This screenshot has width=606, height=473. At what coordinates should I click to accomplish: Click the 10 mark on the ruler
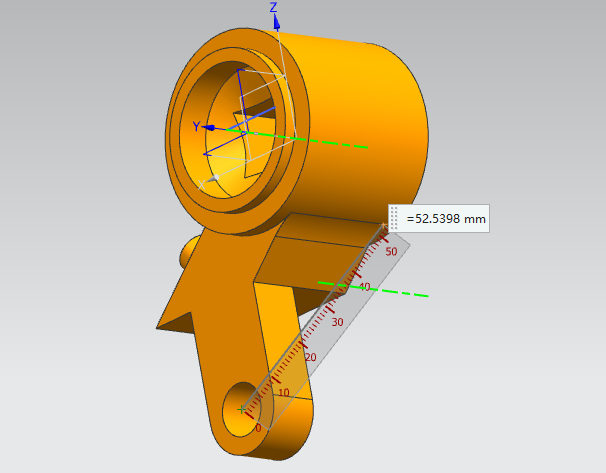[284, 393]
